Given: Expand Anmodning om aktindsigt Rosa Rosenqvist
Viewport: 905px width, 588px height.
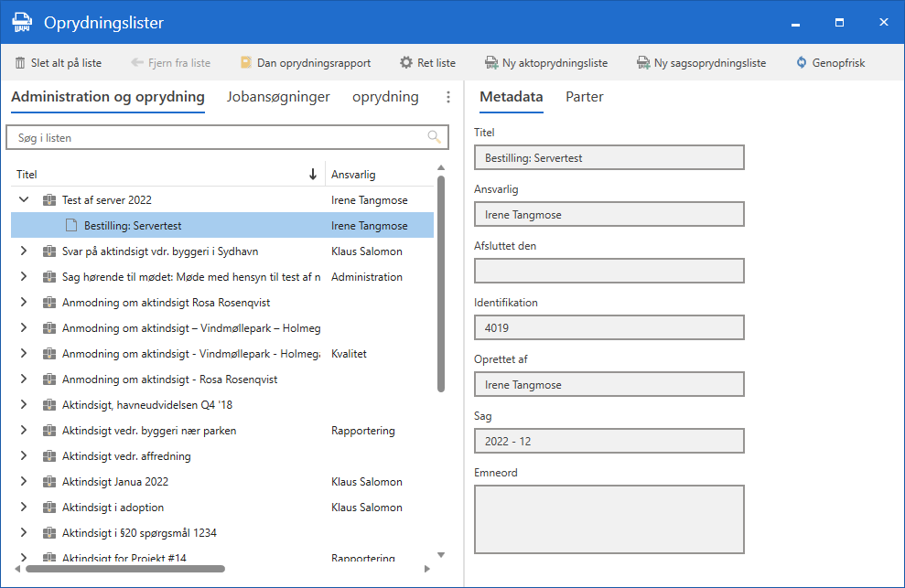Looking at the screenshot, I should click(x=24, y=303).
